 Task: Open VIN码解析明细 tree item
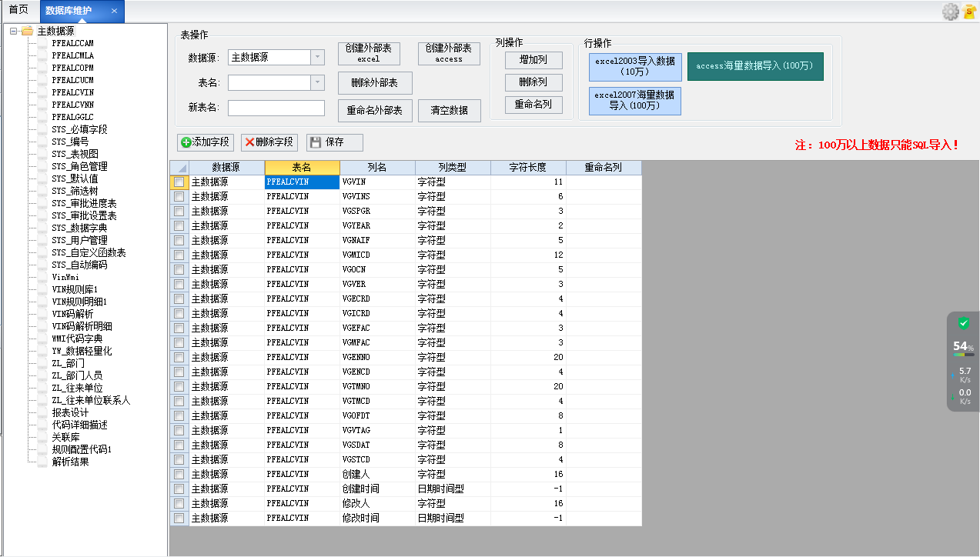click(82, 326)
